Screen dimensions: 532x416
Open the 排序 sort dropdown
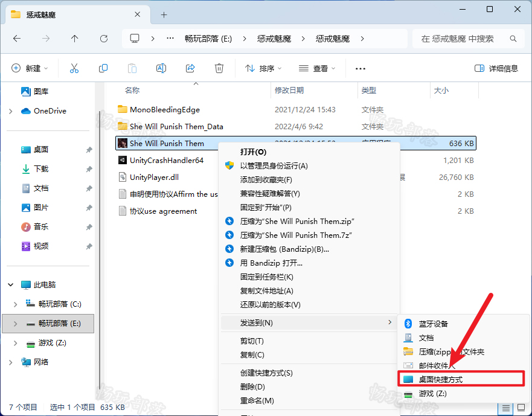pos(263,69)
